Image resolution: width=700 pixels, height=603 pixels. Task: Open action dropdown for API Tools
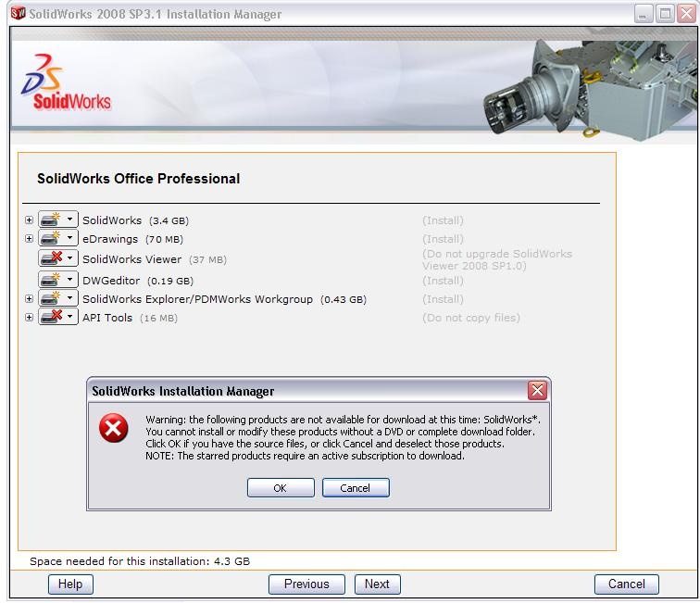(70, 317)
